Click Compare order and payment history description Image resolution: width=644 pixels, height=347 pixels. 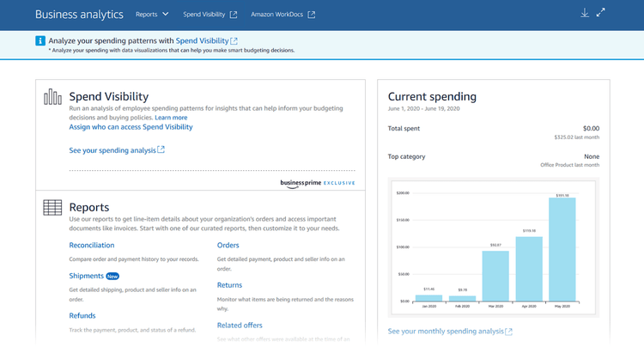coord(134,259)
